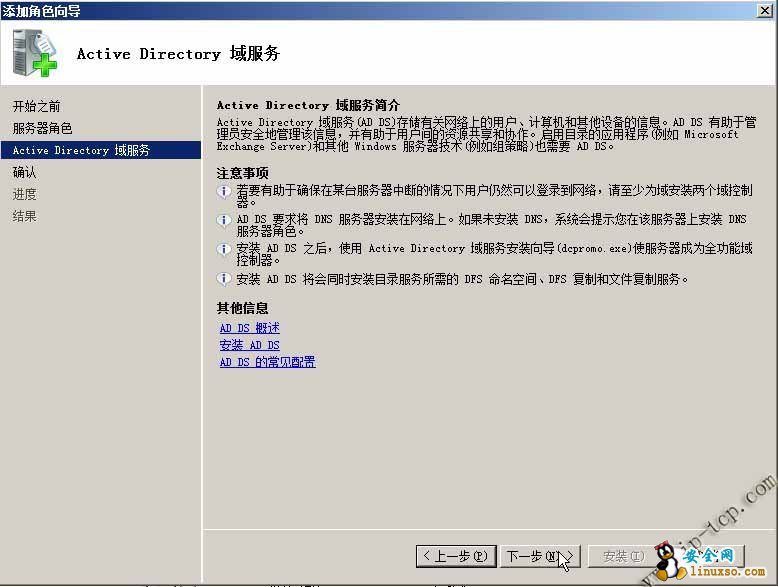Close the 添加角色向导 window
Image resolution: width=778 pixels, height=587 pixels.
tap(765, 10)
